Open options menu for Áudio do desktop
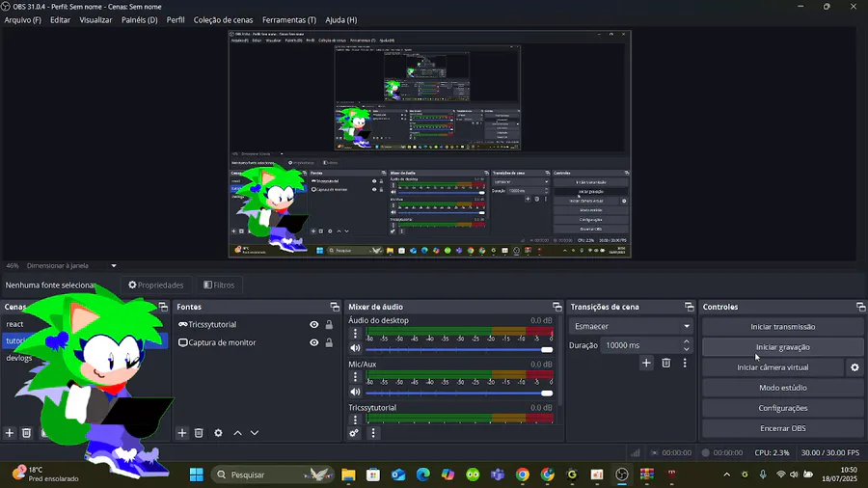The image size is (868, 488). click(x=355, y=333)
